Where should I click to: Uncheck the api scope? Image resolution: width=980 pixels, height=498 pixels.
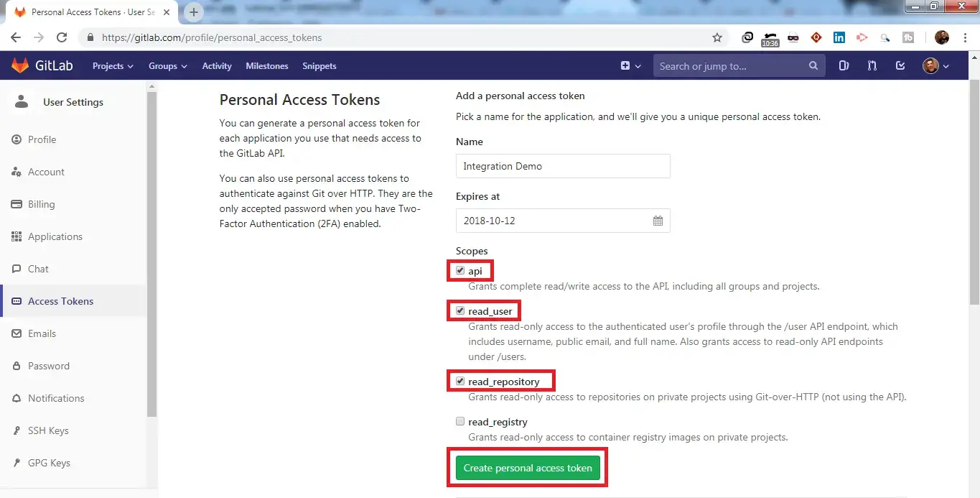[459, 270]
